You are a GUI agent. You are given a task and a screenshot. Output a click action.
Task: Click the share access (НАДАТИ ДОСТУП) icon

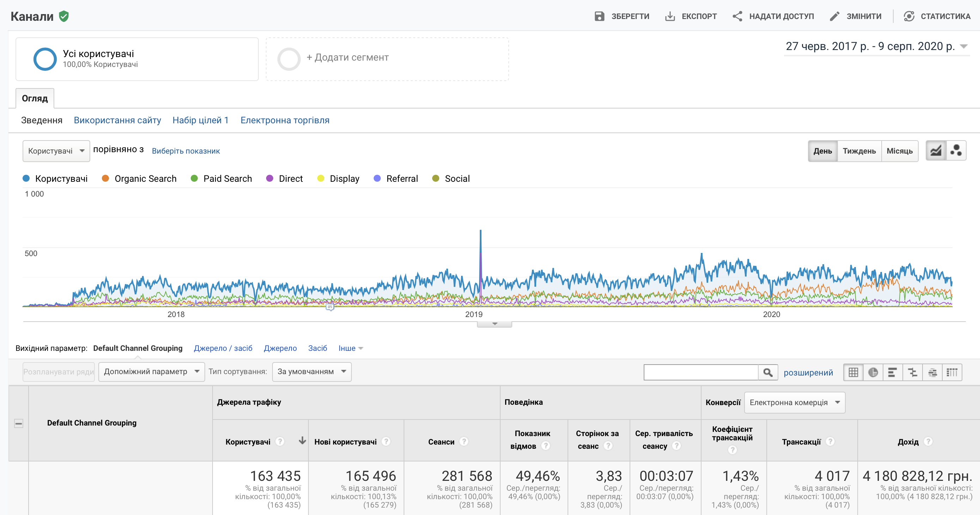(737, 16)
